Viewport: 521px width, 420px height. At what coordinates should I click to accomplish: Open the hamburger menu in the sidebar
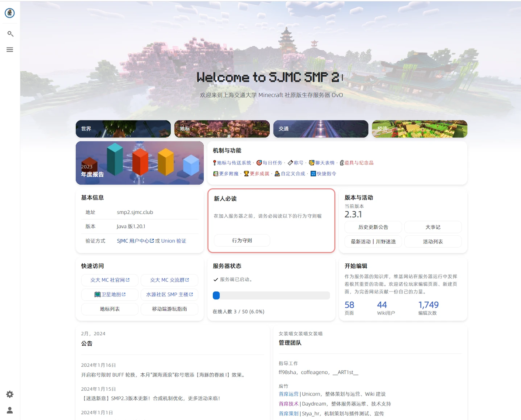pos(10,49)
